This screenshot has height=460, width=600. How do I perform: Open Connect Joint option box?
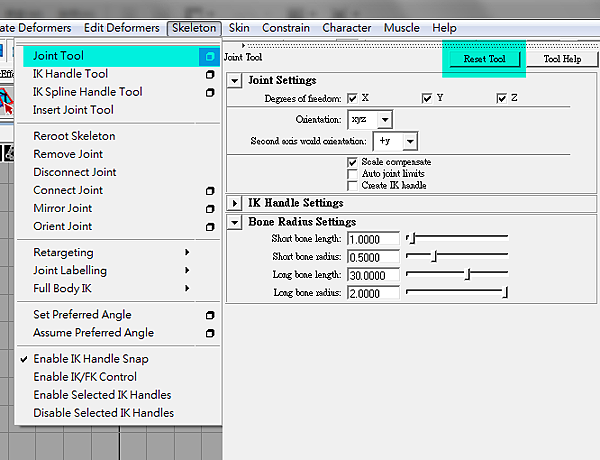pyautogui.click(x=210, y=191)
